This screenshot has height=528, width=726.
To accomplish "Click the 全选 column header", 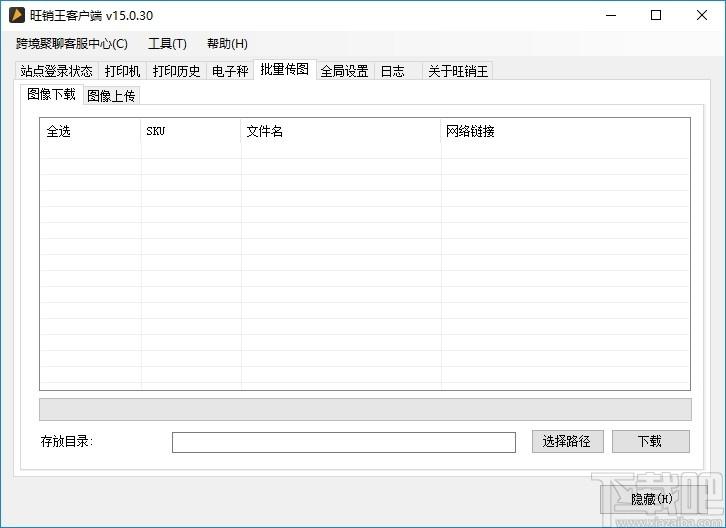I will (x=90, y=131).
